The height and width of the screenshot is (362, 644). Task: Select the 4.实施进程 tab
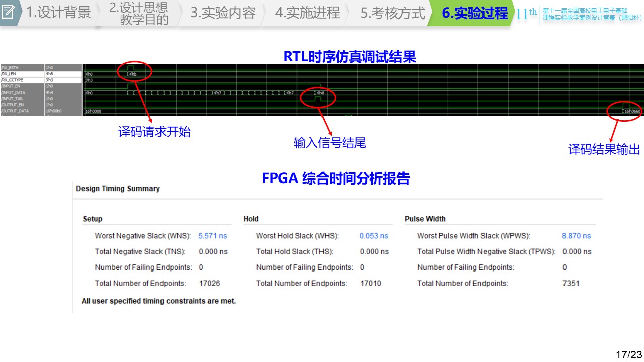click(307, 13)
